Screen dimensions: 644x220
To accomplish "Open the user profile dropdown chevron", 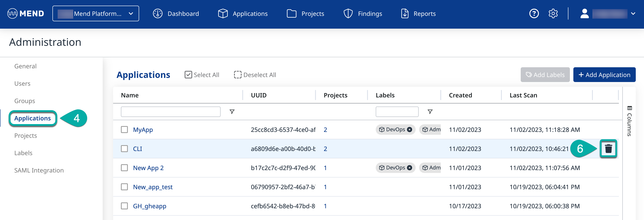I will click(x=633, y=13).
